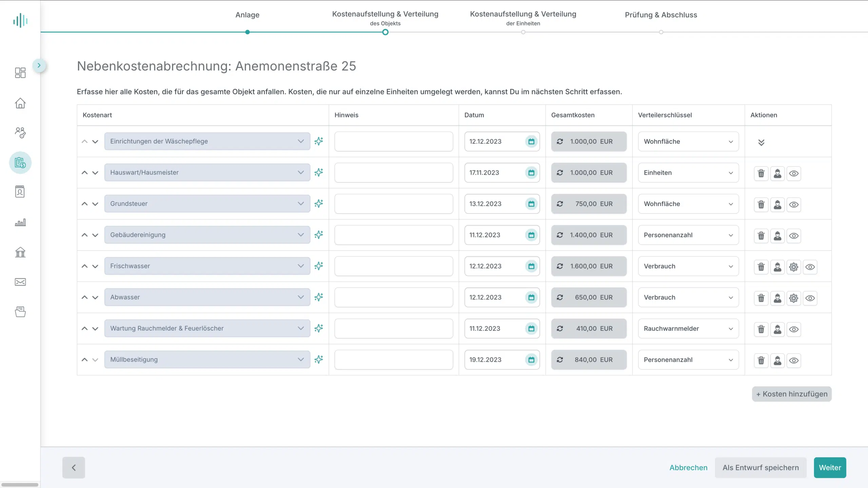This screenshot has width=868, height=488.
Task: Delete the Grundsteuer cost row
Action: [x=761, y=204]
